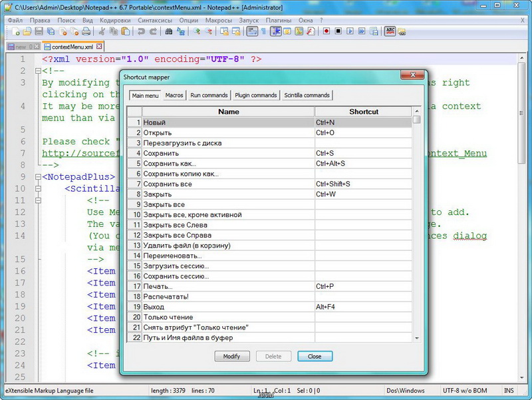Open the Плагины menu
The width and height of the screenshot is (532, 400).
[278, 21]
